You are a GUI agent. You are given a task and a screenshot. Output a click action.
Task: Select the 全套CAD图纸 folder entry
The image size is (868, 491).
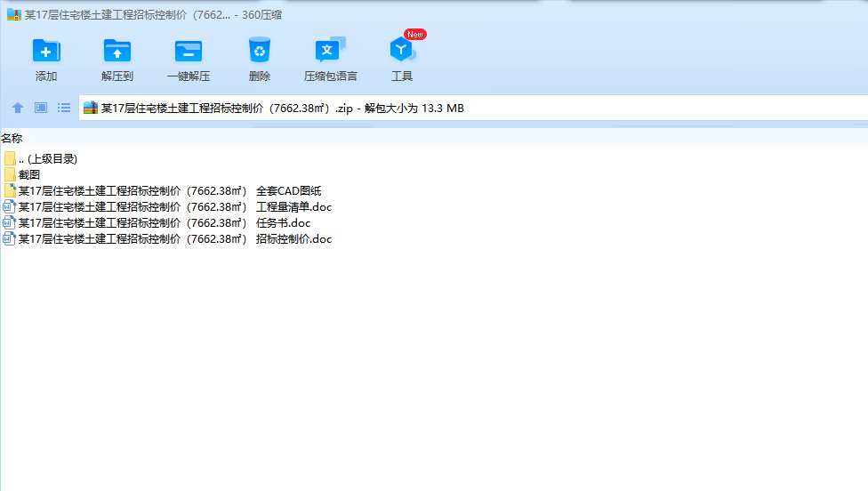pos(163,191)
